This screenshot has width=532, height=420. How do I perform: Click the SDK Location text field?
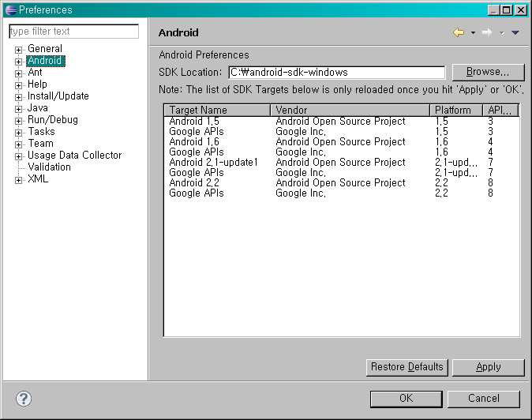pyautogui.click(x=336, y=73)
